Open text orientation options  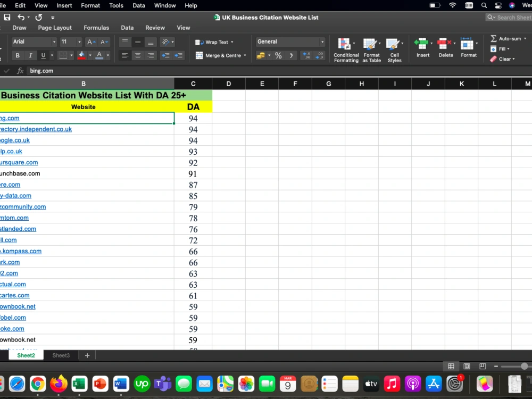pos(168,41)
